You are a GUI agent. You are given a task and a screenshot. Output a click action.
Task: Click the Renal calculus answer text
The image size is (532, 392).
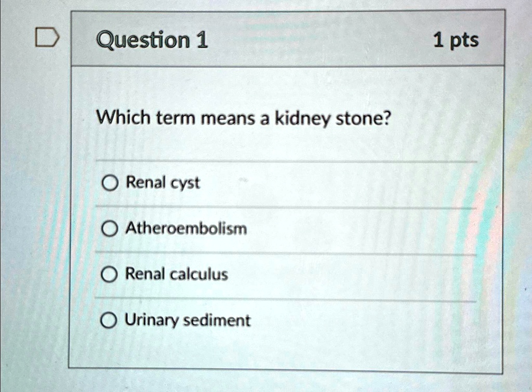click(177, 274)
